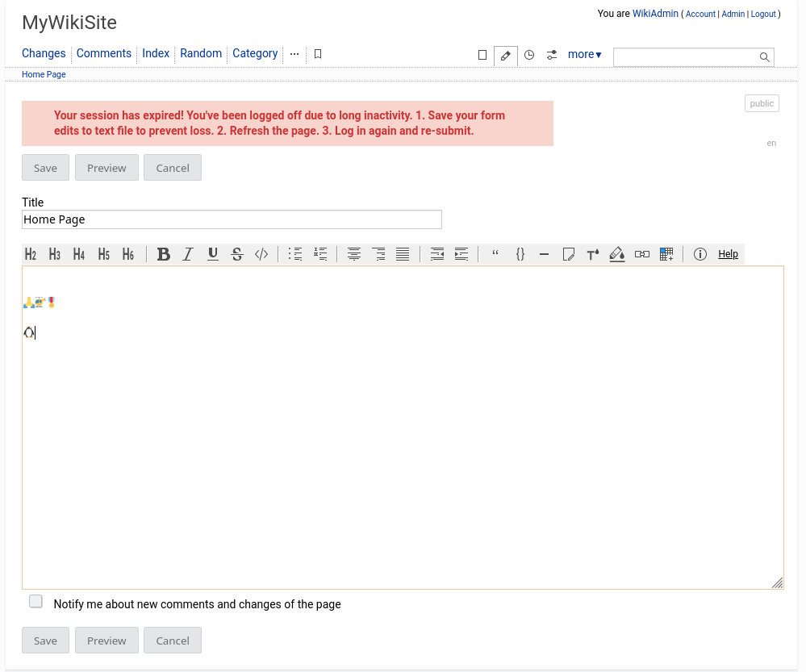806x672 pixels.
Task: Enable notify about new comments checkbox
Action: 35,601
